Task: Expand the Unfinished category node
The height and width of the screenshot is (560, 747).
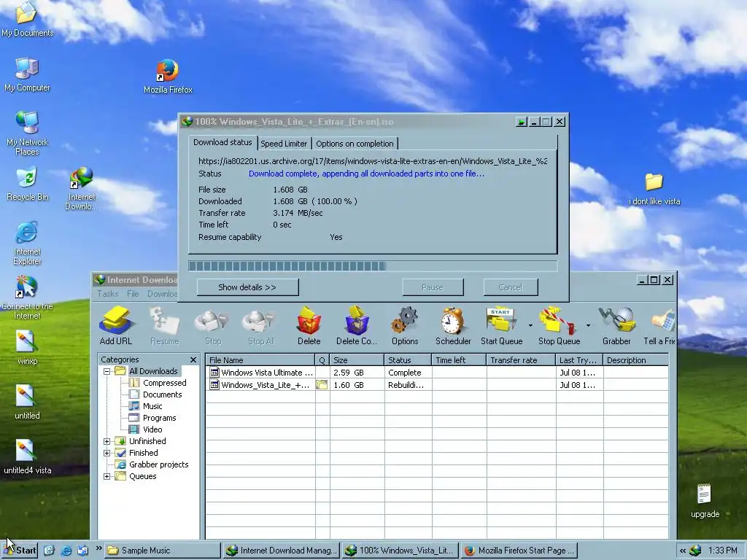Action: click(x=107, y=441)
